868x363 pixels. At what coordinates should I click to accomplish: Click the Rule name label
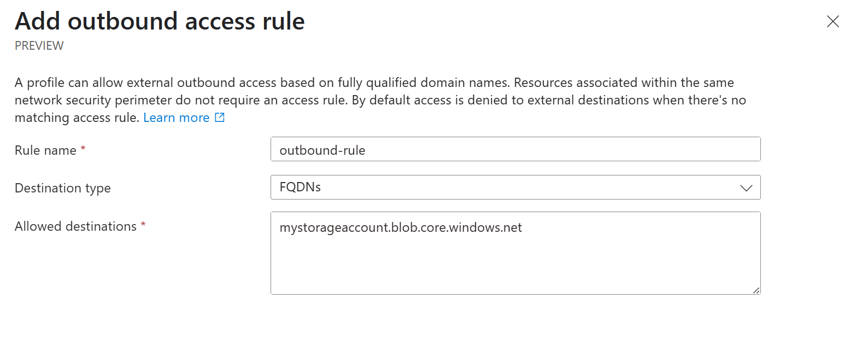(x=45, y=150)
